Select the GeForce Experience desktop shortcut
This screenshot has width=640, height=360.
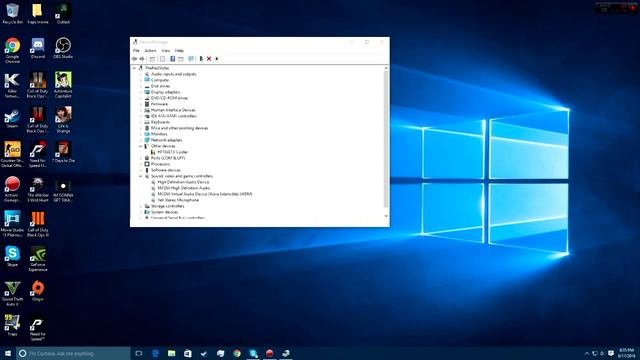pyautogui.click(x=38, y=259)
